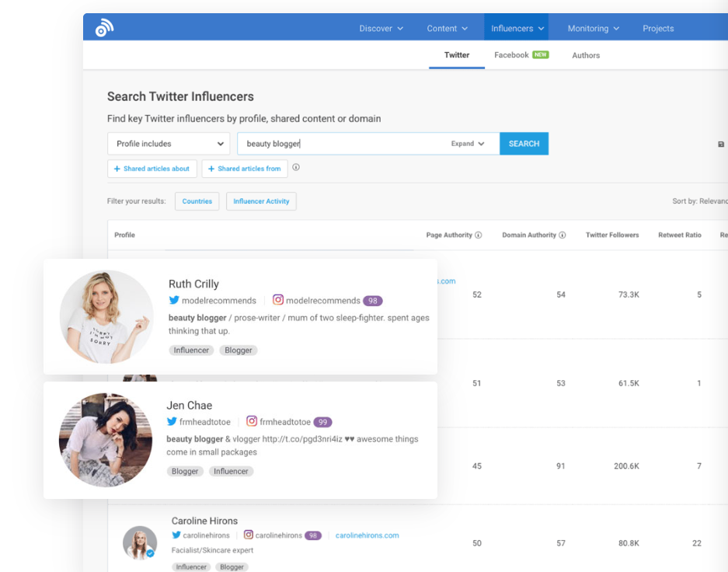Sort by Twitter Followers column

(612, 235)
